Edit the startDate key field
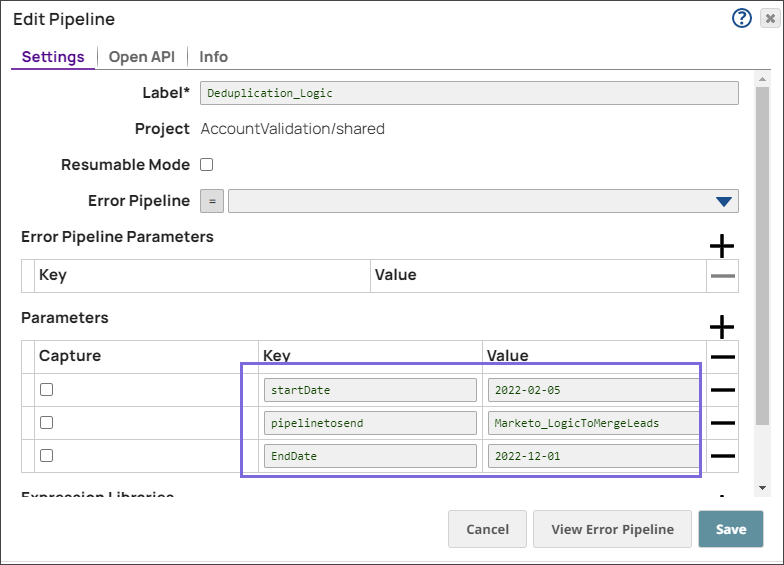The width and height of the screenshot is (784, 565). pos(370,390)
